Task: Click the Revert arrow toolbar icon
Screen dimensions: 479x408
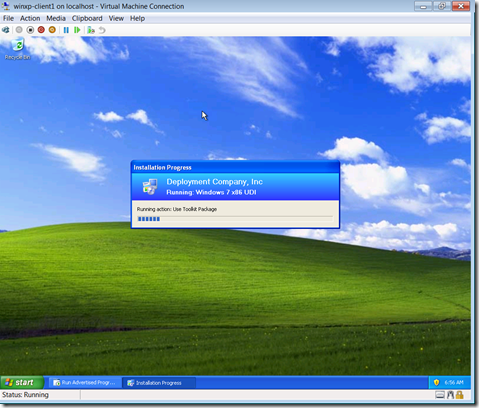Action: pyautogui.click(x=102, y=30)
